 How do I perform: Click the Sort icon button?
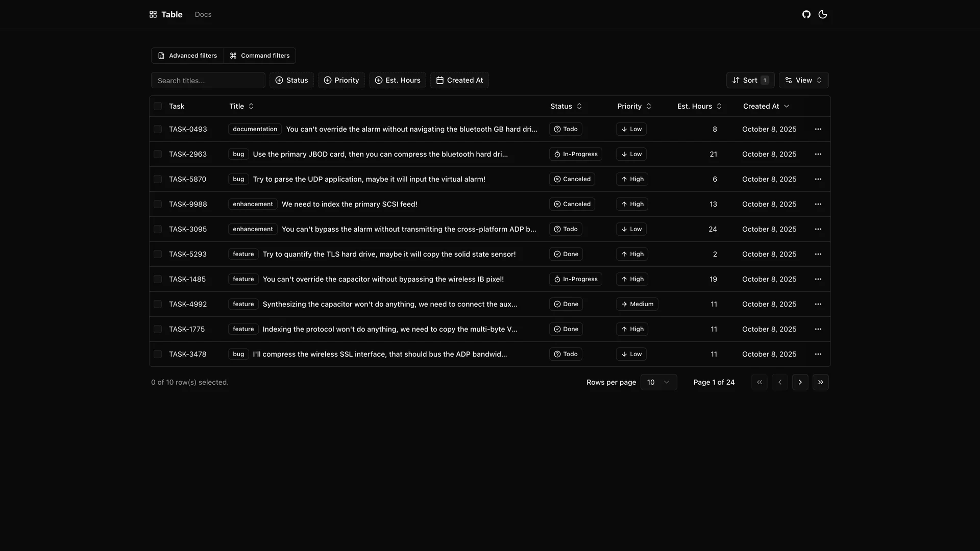click(736, 80)
